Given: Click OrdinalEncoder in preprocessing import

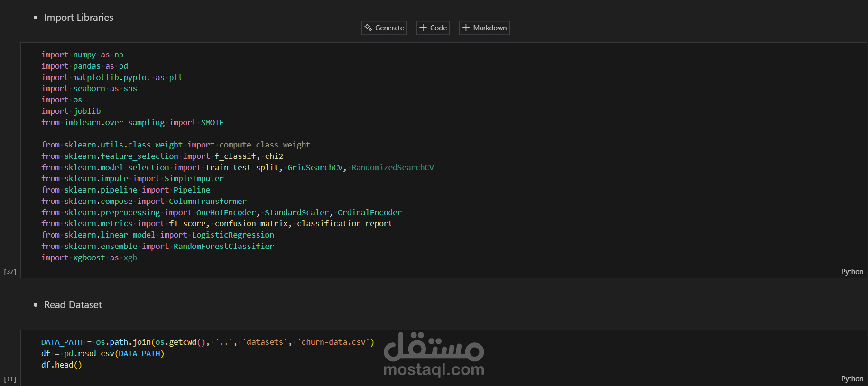Looking at the screenshot, I should coord(369,213).
